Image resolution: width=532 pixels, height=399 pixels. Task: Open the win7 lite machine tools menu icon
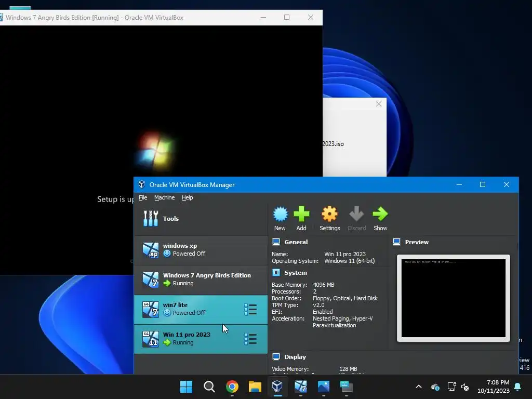coord(250,310)
